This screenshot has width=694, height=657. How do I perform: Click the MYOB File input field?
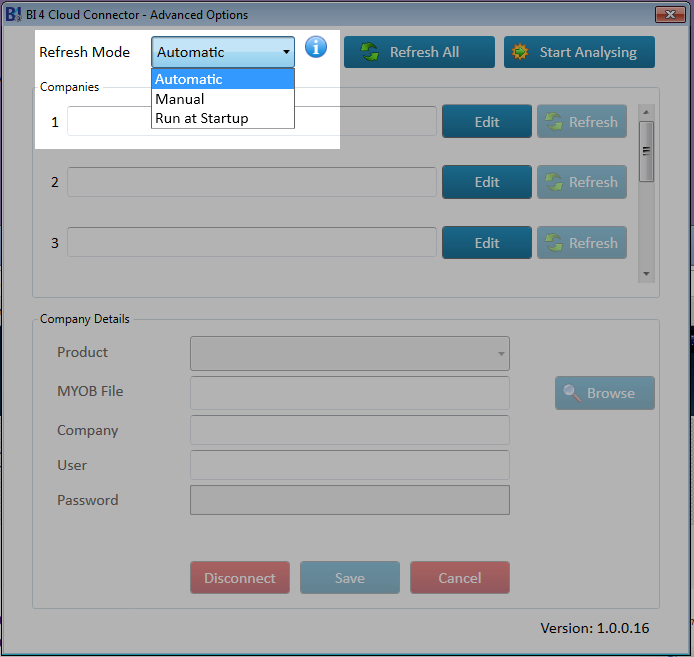[350, 393]
